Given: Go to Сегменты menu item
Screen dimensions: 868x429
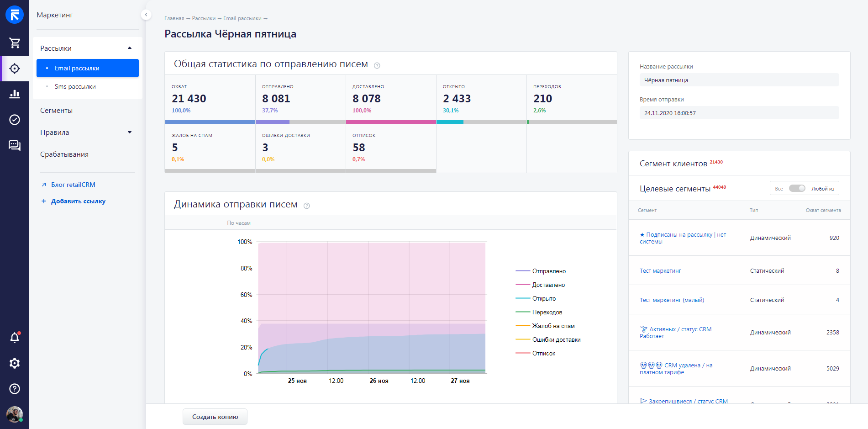Looking at the screenshot, I should pos(57,111).
